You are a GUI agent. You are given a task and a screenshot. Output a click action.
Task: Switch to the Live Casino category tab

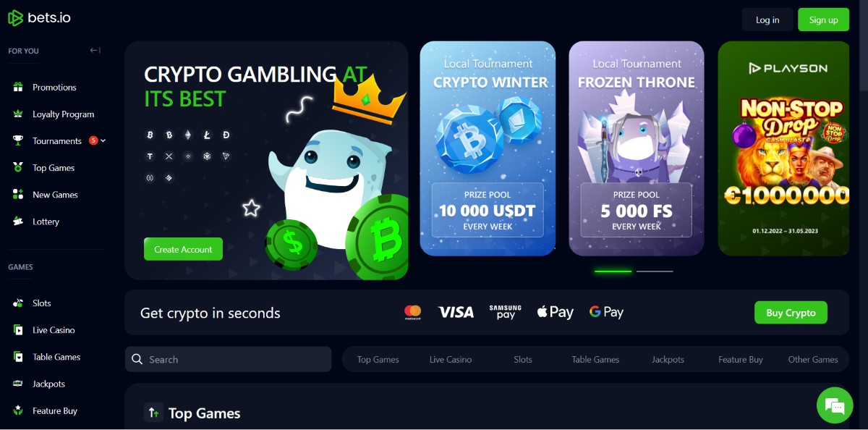click(451, 359)
